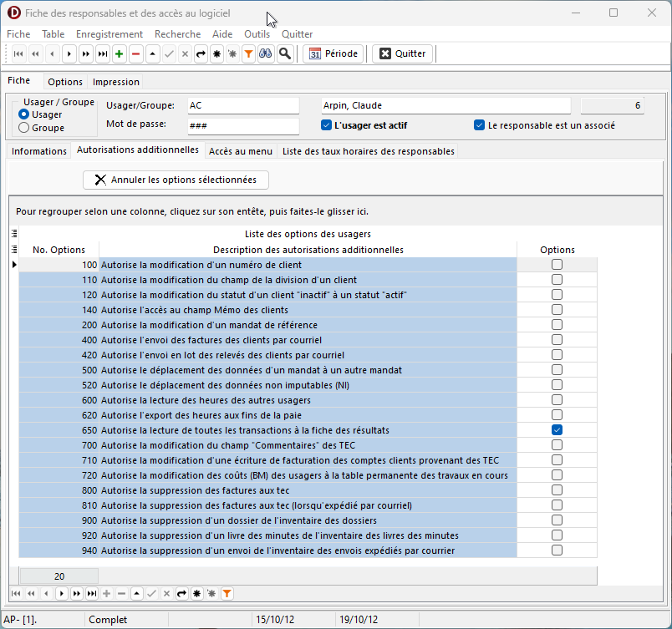This screenshot has height=629, width=672.
Task: Switch to the Accès au menu tab
Action: (241, 151)
